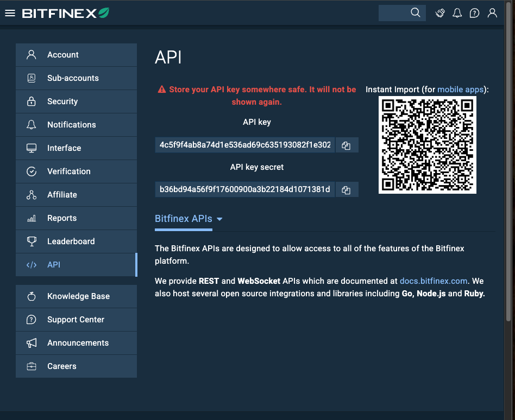The width and height of the screenshot is (515, 420).
Task: Go to Verification page
Action: (76, 171)
